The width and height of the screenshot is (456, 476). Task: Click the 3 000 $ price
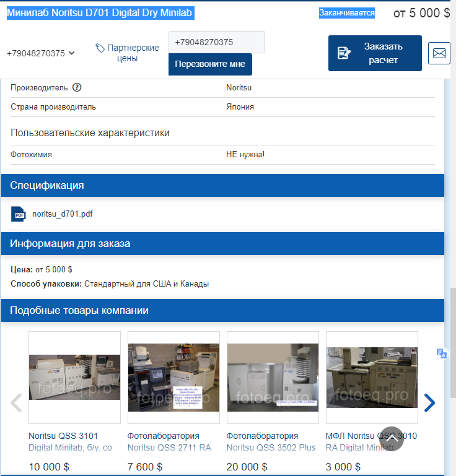click(x=343, y=467)
